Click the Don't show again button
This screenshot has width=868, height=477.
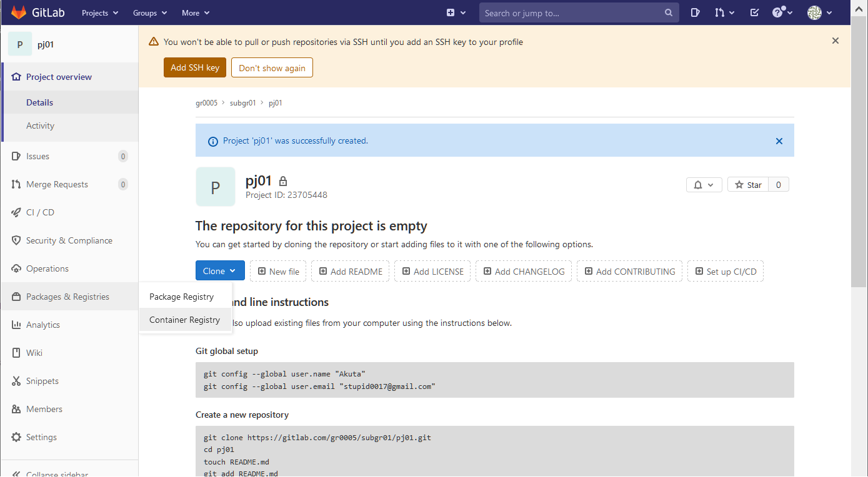click(272, 67)
